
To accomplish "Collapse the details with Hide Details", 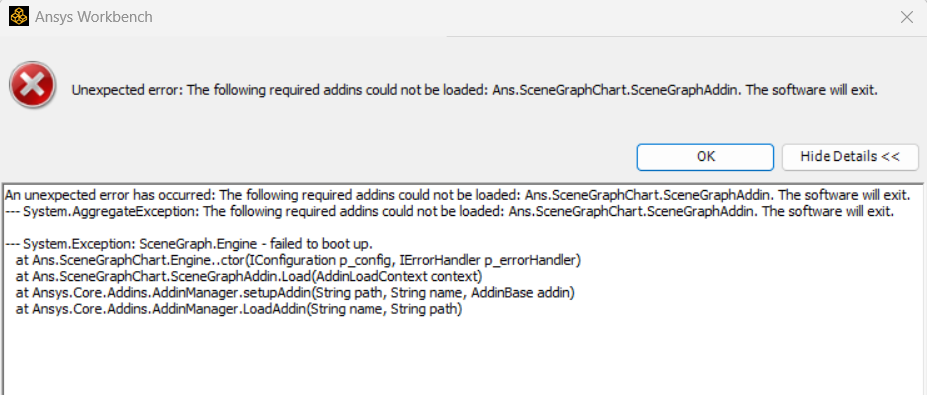I will click(x=850, y=157).
